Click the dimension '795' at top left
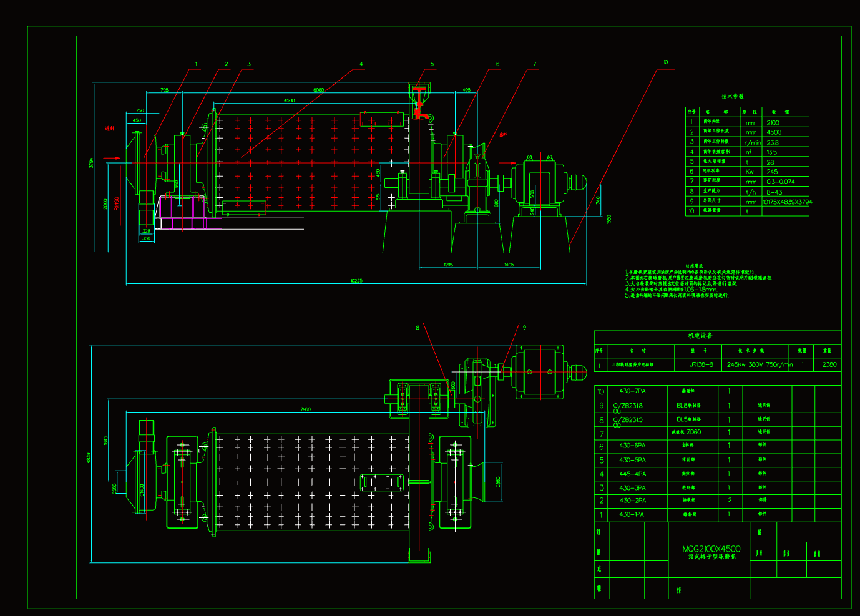The height and width of the screenshot is (616, 860). [164, 90]
